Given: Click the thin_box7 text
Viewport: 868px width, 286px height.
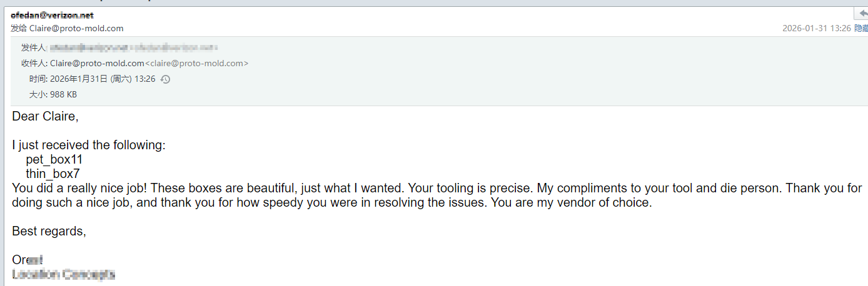Looking at the screenshot, I should tap(53, 174).
